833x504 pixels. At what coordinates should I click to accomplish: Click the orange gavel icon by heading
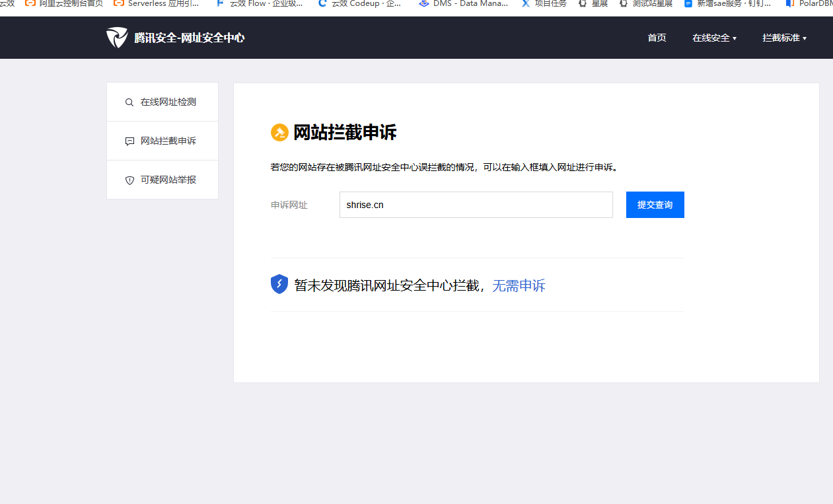click(x=279, y=132)
